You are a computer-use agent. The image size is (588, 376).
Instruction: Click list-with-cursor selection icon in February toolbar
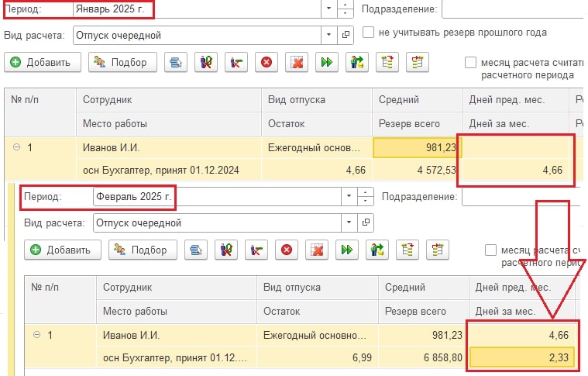point(196,250)
